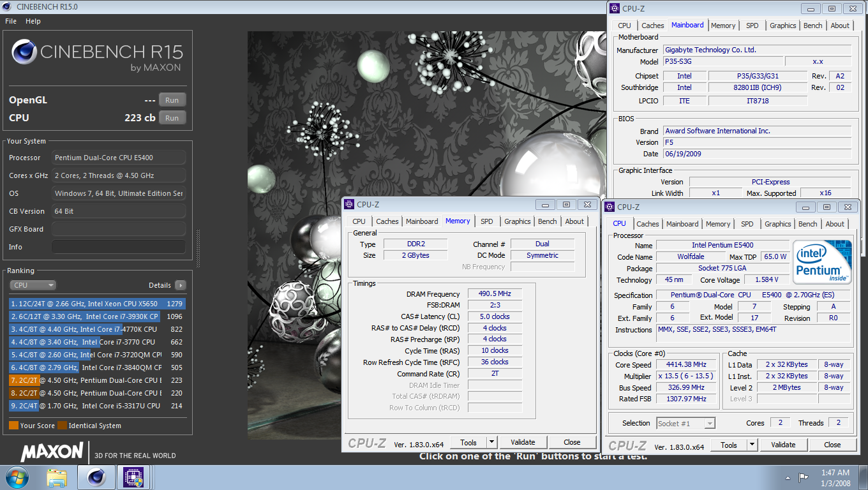Click the Action Center flag tray icon

[x=804, y=478]
